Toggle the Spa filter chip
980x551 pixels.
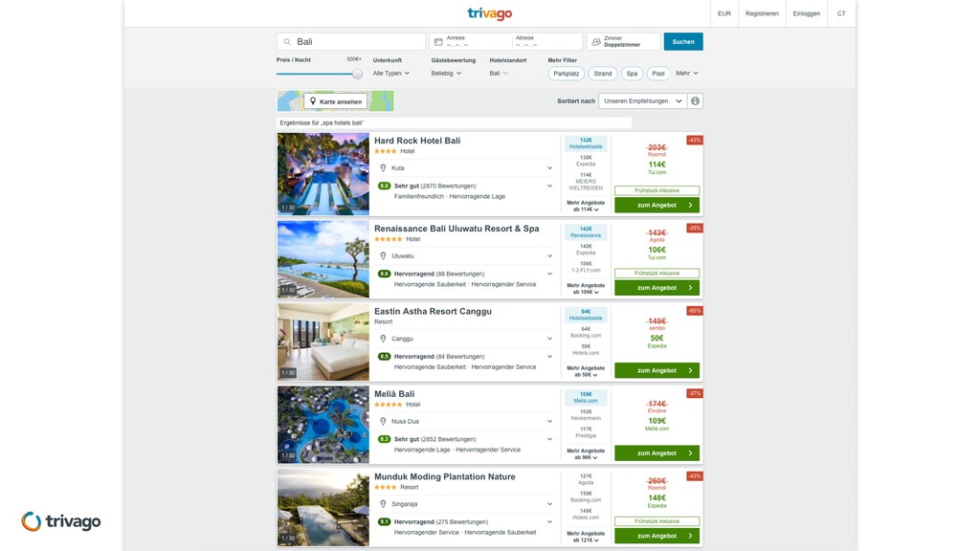click(x=632, y=74)
